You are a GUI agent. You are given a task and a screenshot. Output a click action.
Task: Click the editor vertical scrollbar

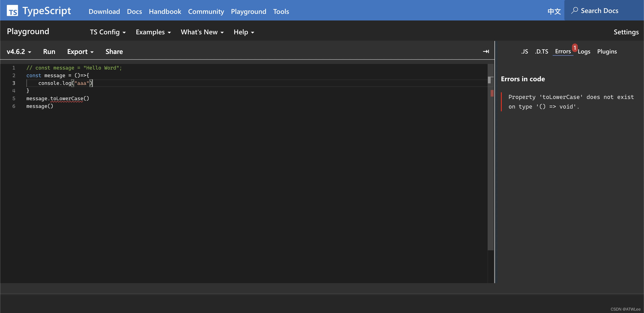490,163
